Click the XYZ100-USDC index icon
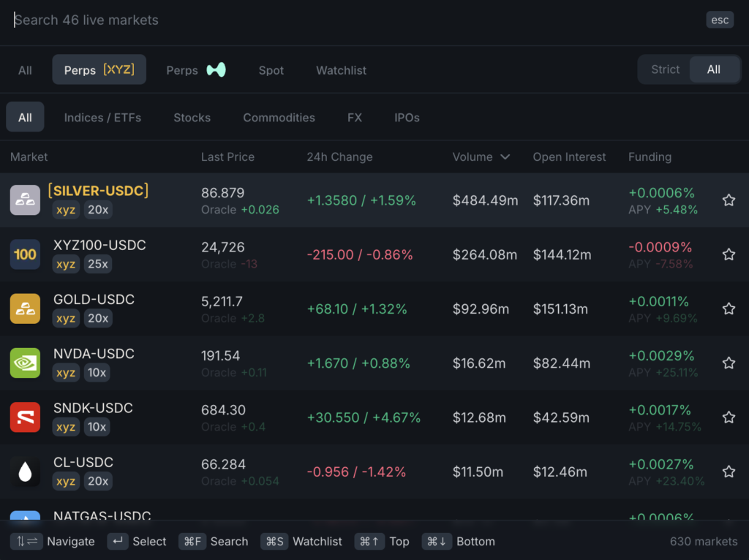Image resolution: width=749 pixels, height=560 pixels. (x=25, y=254)
